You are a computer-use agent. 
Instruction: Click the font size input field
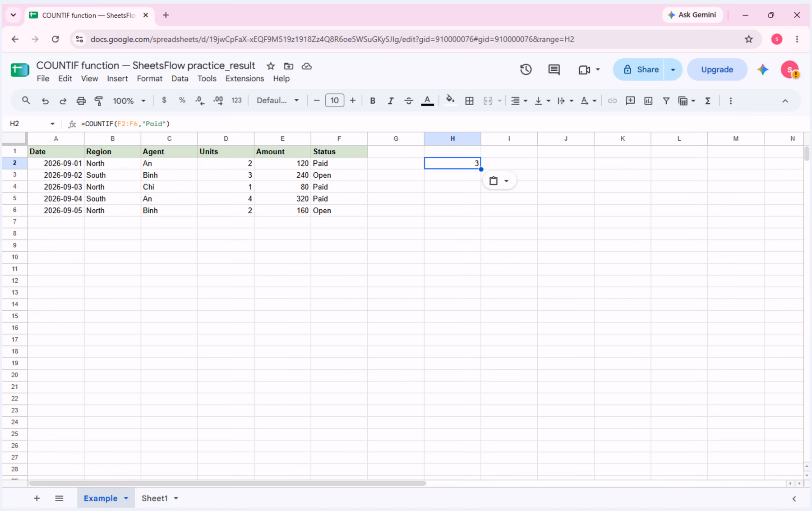coord(334,100)
